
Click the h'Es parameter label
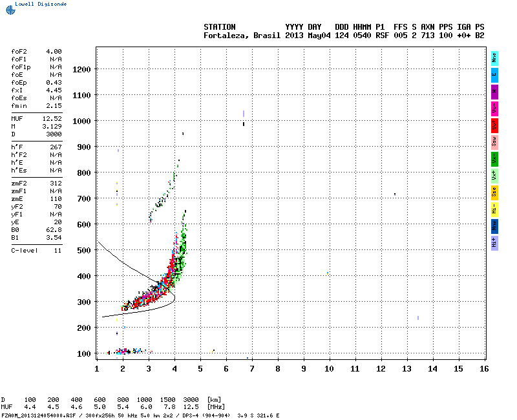pos(19,171)
